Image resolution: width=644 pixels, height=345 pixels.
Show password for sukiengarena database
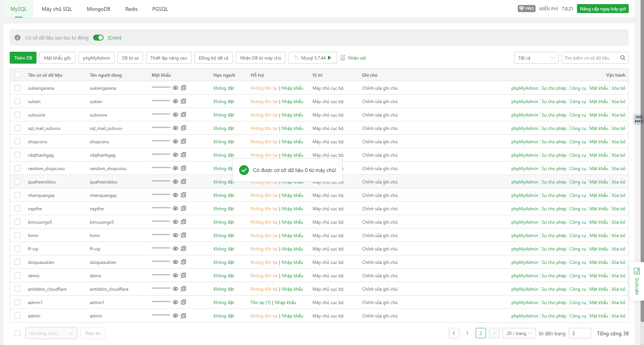tap(175, 88)
